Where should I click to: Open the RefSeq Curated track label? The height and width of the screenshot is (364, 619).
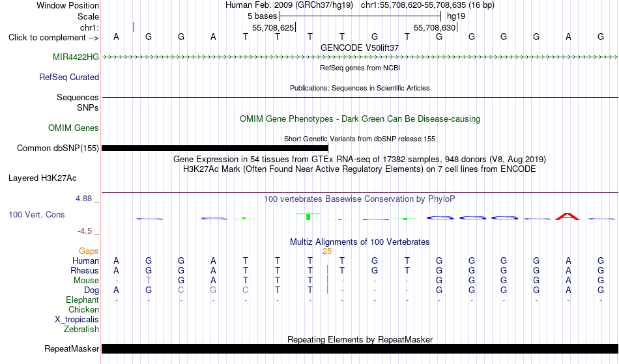[x=69, y=77]
